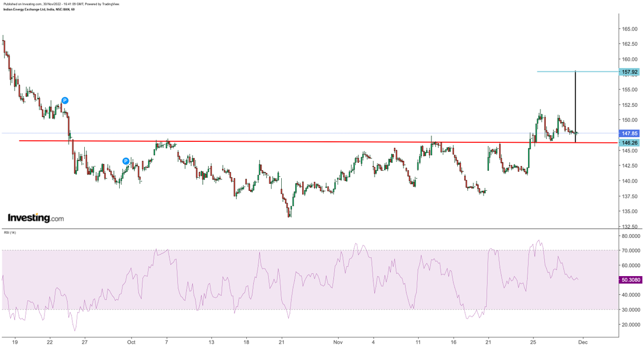
Task: Select the 146.26 resistance price label
Action: click(628, 143)
